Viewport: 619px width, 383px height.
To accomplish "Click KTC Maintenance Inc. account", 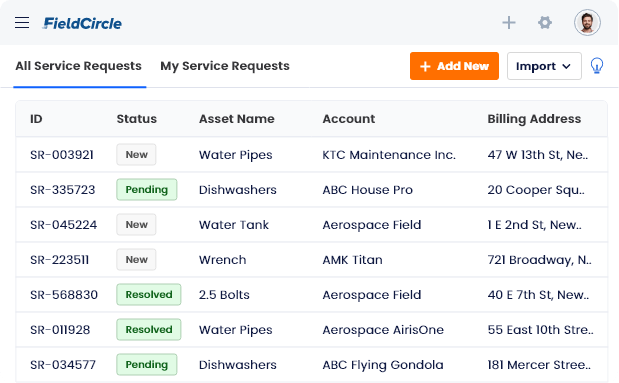I will tap(389, 155).
